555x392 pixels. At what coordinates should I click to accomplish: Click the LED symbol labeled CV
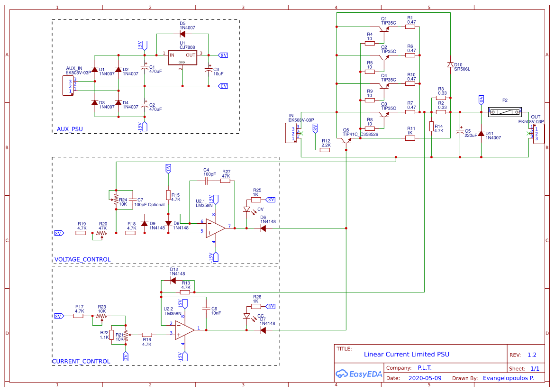coord(247,209)
